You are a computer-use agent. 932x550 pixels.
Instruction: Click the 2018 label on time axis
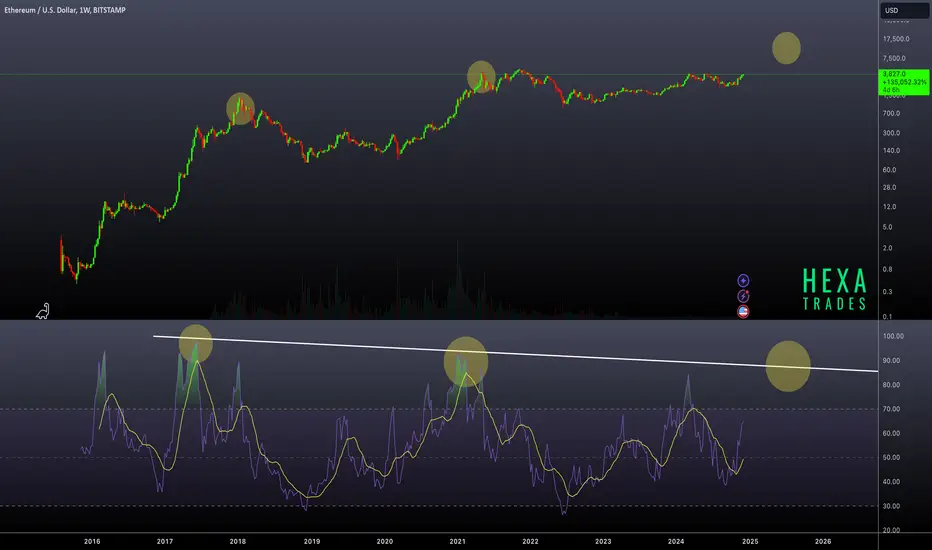click(x=238, y=541)
